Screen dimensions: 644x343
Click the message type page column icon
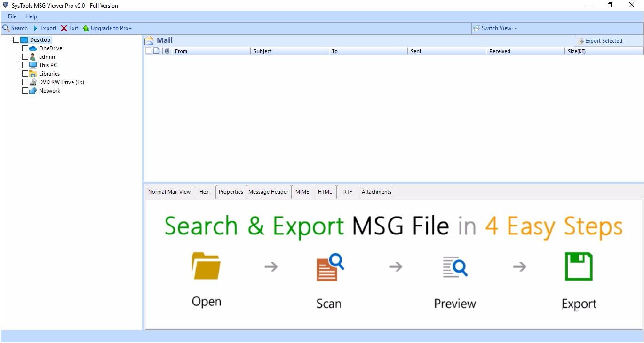click(157, 51)
